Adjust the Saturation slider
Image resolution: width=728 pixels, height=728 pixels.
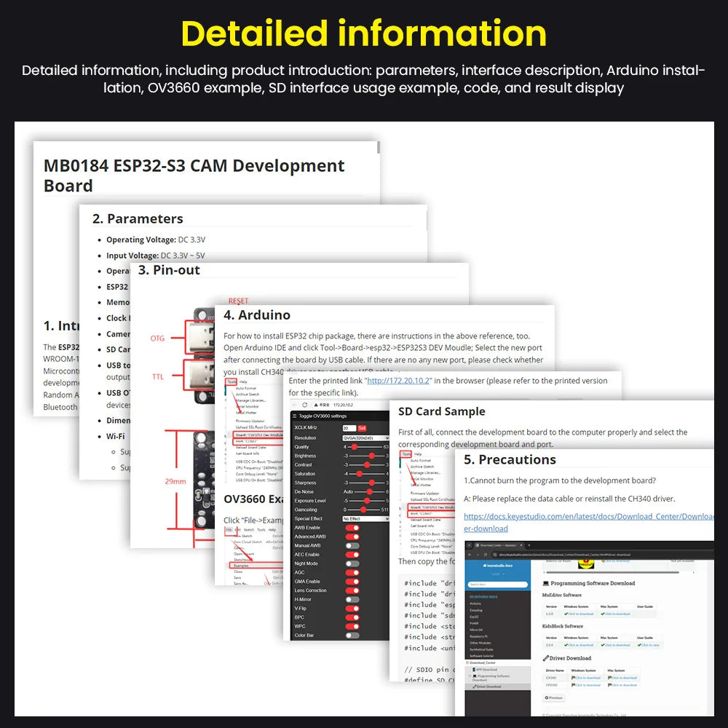tap(366, 474)
